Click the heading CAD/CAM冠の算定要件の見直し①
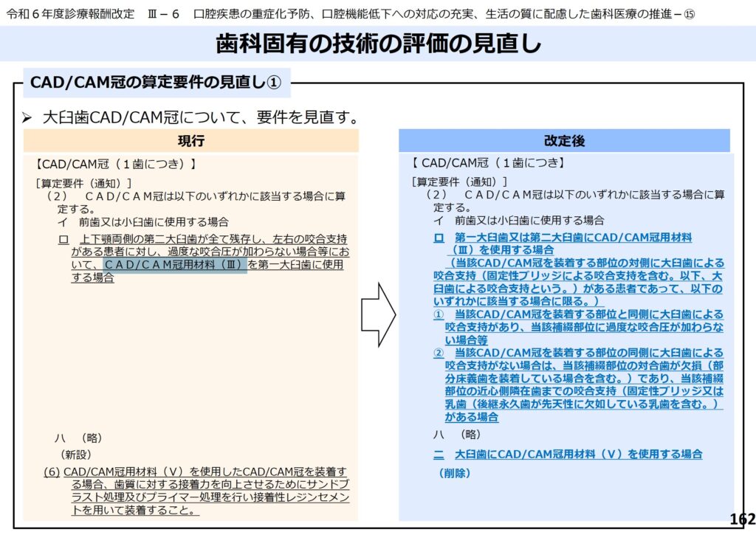The width and height of the screenshot is (756, 535). point(155,83)
